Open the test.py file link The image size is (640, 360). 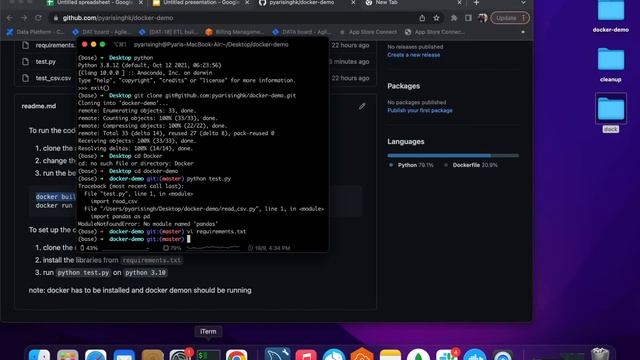(45, 62)
